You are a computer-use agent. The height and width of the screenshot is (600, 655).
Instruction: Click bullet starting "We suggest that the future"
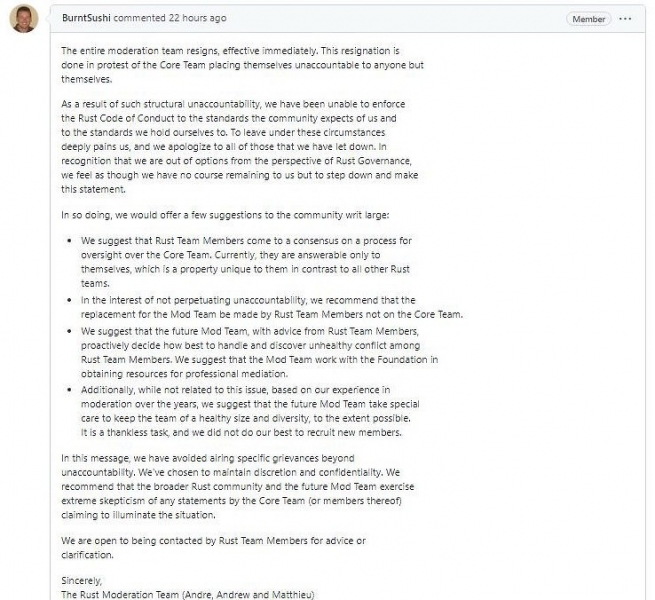tap(258, 352)
